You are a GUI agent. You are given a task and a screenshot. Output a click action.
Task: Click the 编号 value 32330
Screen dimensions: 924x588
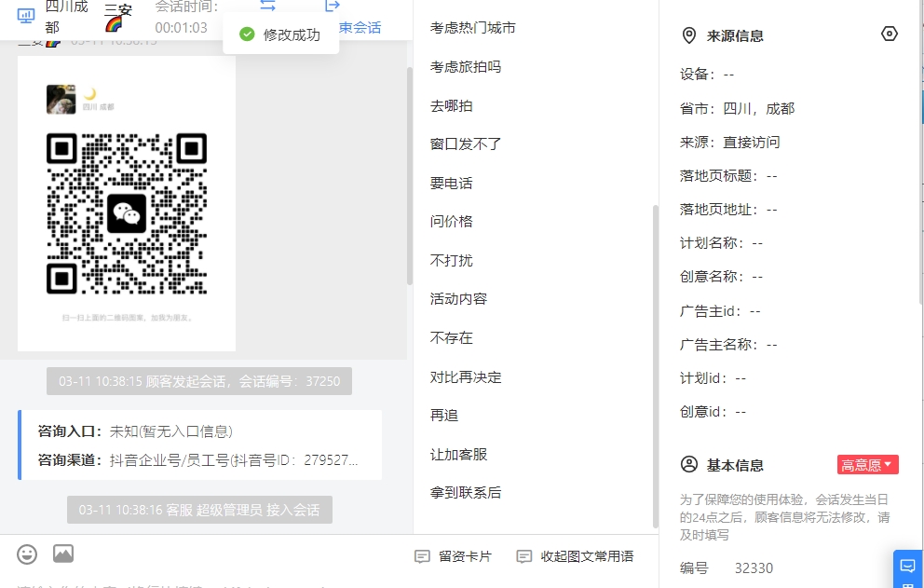point(754,567)
